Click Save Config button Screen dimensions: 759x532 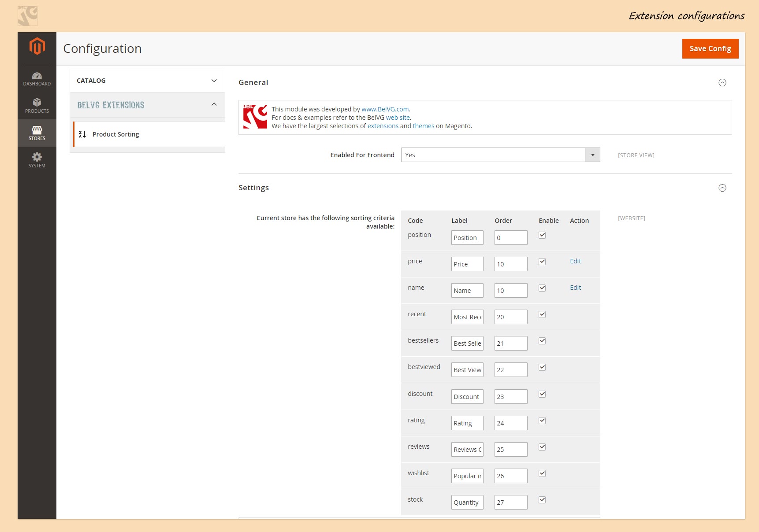pyautogui.click(x=710, y=48)
